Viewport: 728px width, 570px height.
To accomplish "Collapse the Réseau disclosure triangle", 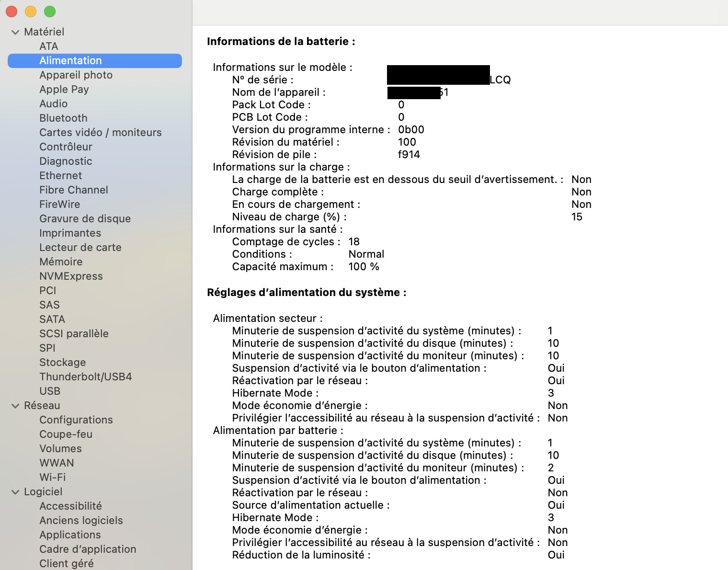I will [15, 405].
